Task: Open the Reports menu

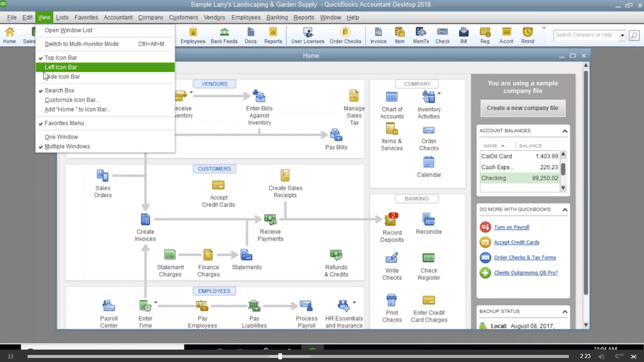Action: 303,17
